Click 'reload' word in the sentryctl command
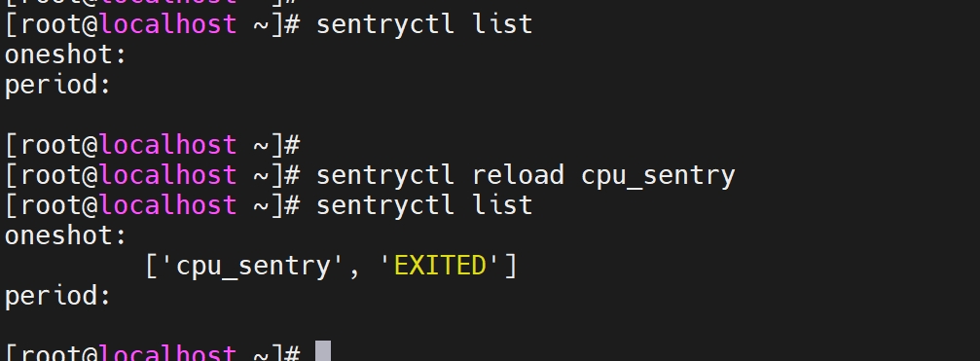Viewport: 980px width, 361px height. [518, 175]
